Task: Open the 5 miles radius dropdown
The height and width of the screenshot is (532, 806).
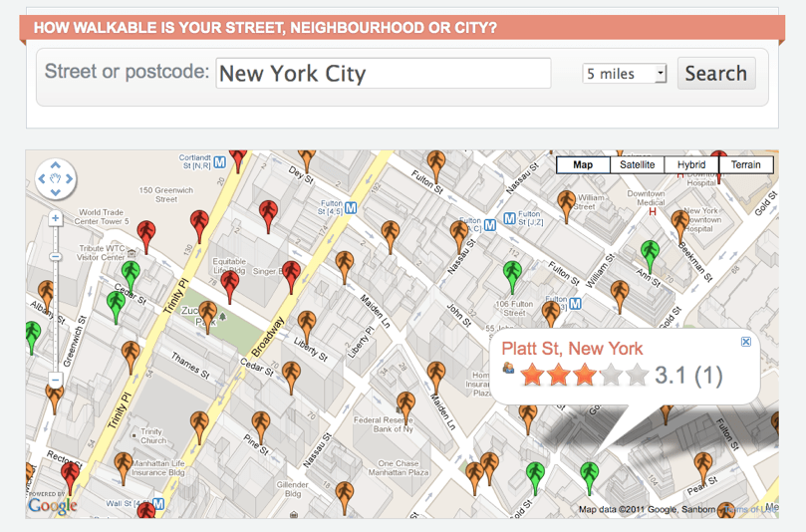Action: [625, 74]
